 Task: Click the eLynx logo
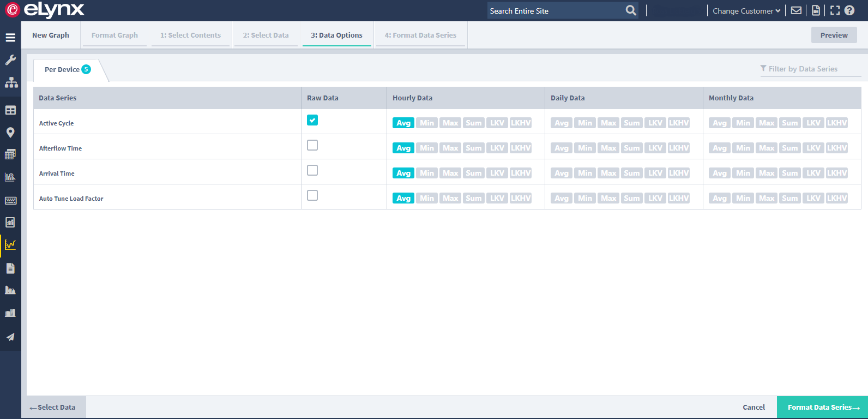tap(45, 10)
